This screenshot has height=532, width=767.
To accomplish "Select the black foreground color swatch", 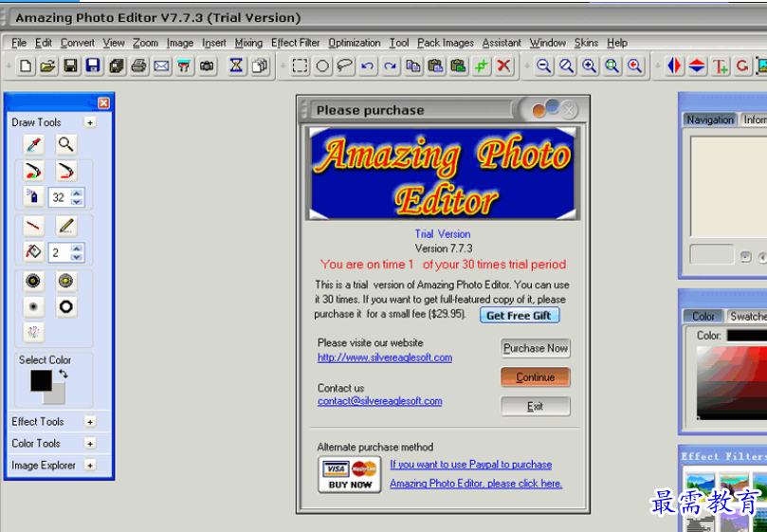I will [x=41, y=381].
